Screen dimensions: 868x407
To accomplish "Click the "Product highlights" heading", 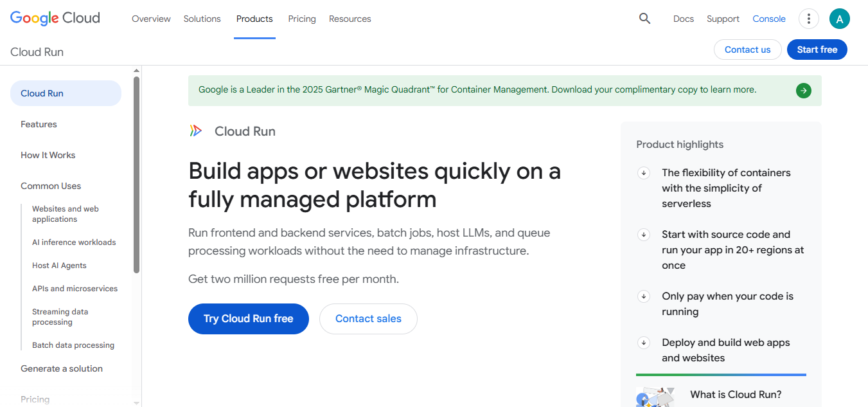I will click(680, 145).
